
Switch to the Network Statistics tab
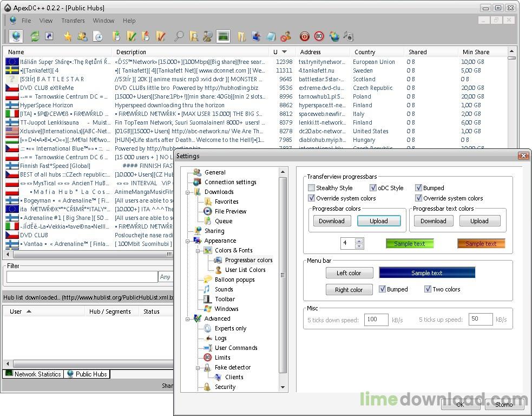[32, 374]
